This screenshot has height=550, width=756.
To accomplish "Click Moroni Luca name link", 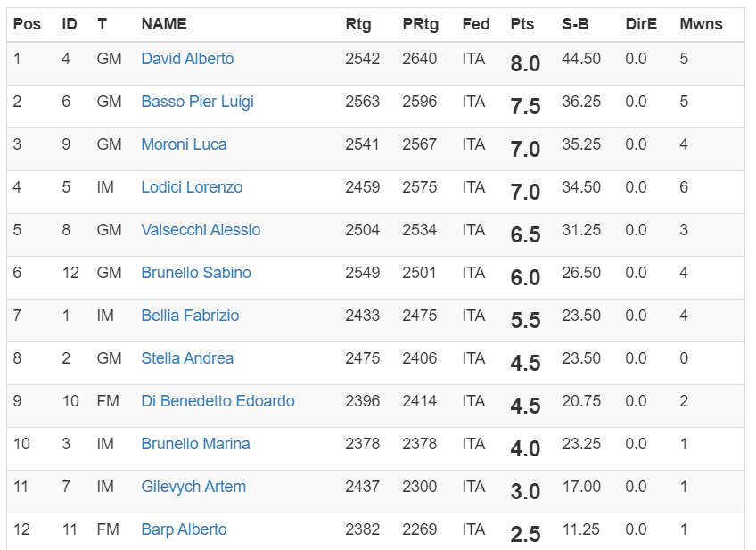I will click(x=184, y=144).
